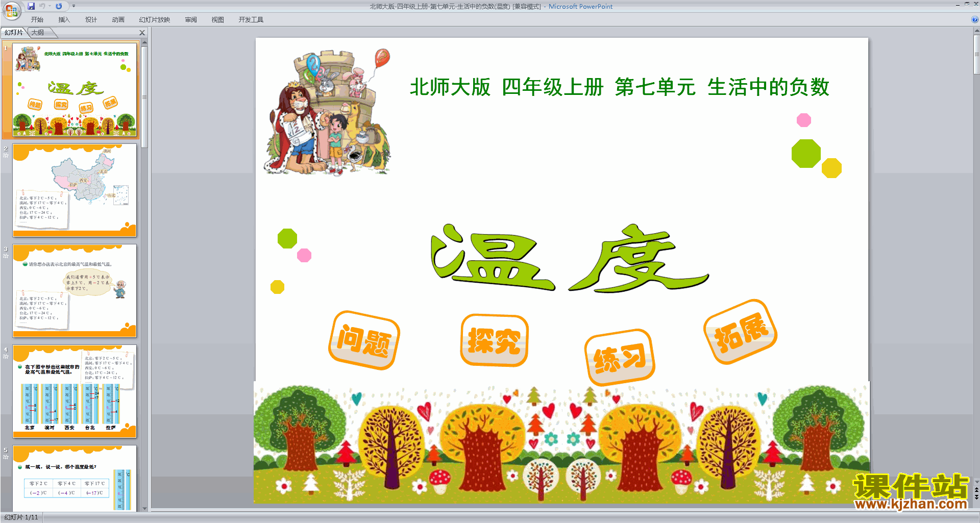The image size is (980, 523).
Task: Open the 设计 ribbon tab
Action: tap(91, 20)
